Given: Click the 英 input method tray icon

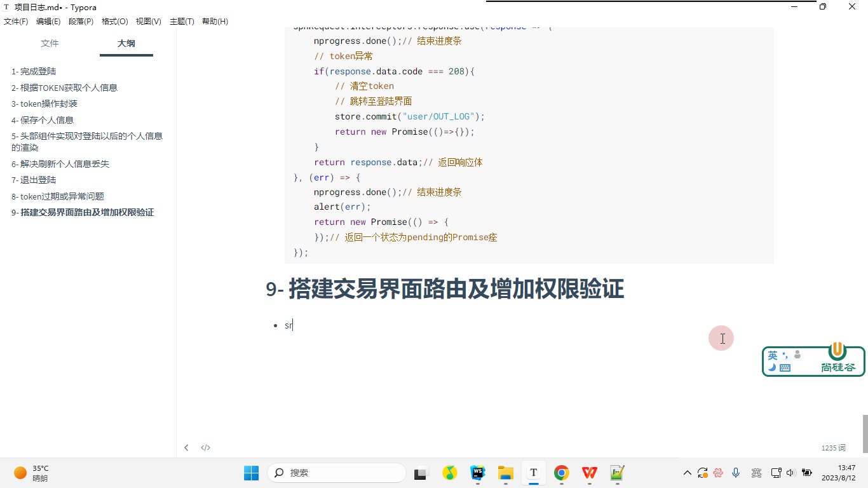Looking at the screenshot, I should tap(756, 473).
